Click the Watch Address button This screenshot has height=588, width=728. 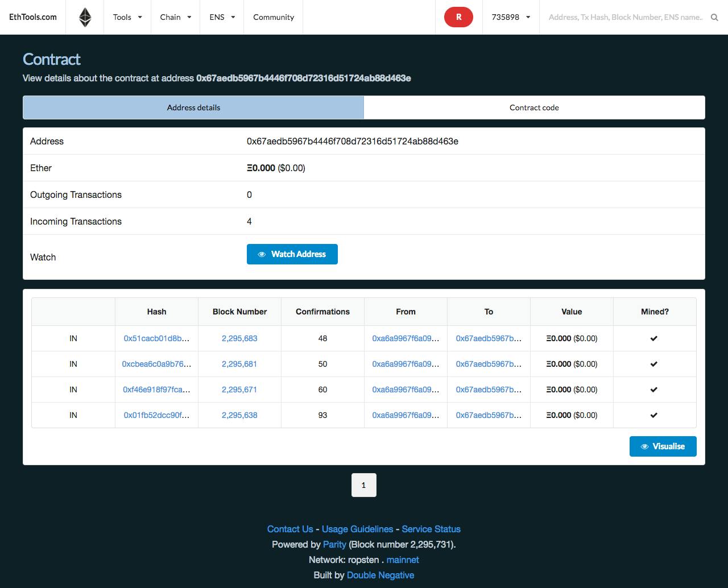pyautogui.click(x=292, y=254)
